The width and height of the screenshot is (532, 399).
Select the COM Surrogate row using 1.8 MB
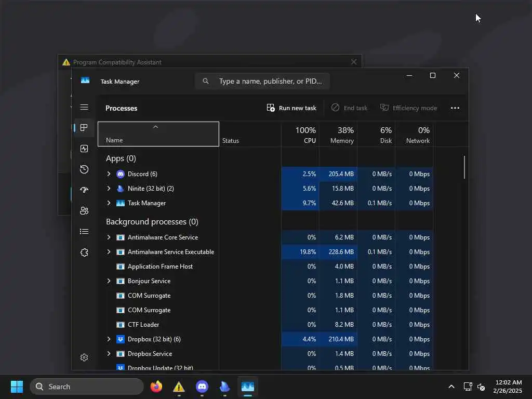265,296
